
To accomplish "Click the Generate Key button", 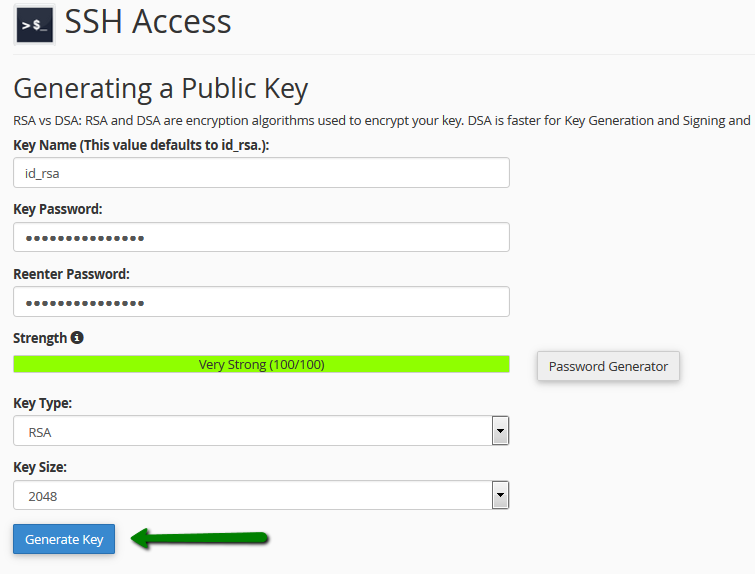I will pyautogui.click(x=64, y=539).
